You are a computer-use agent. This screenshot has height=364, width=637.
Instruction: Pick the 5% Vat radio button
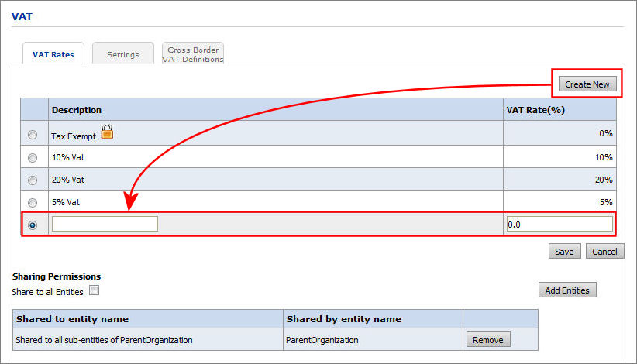point(33,202)
